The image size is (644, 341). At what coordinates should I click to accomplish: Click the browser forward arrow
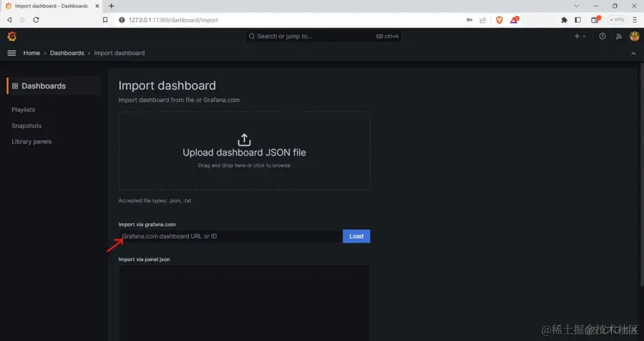click(x=22, y=20)
